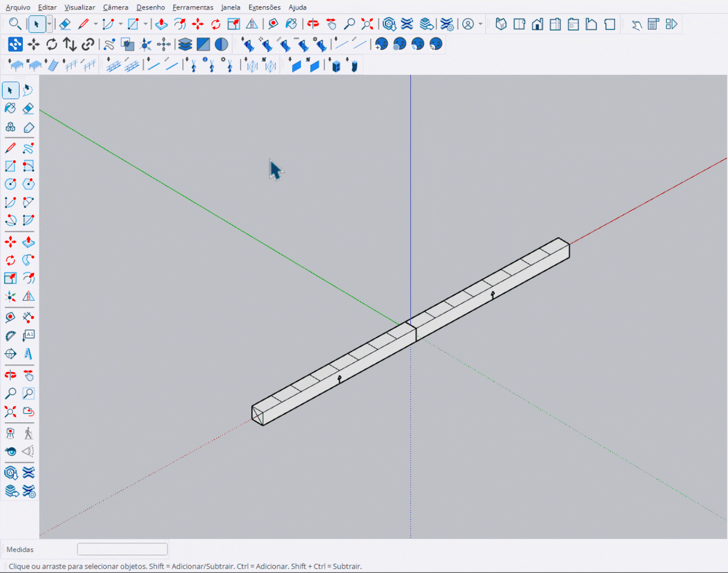Select the 3D Text tool in left palette
This screenshot has height=573, width=728.
(x=29, y=354)
